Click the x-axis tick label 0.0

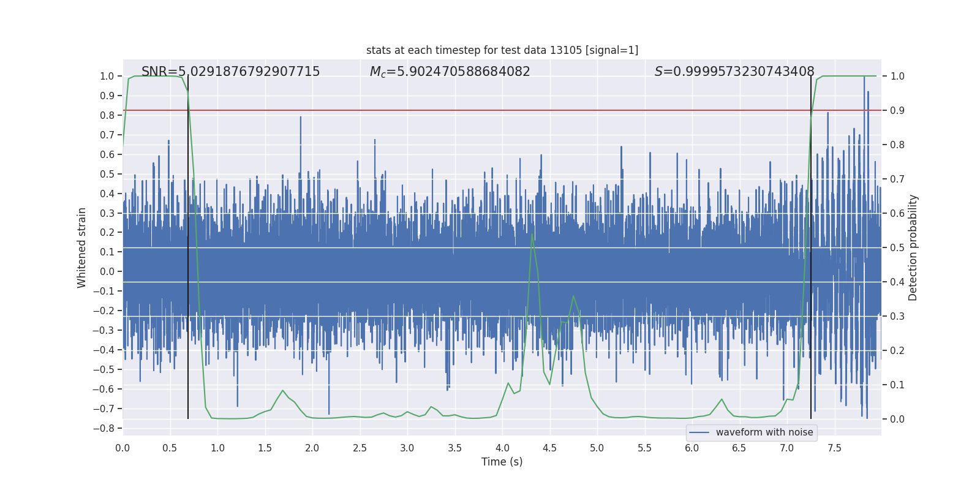123,448
